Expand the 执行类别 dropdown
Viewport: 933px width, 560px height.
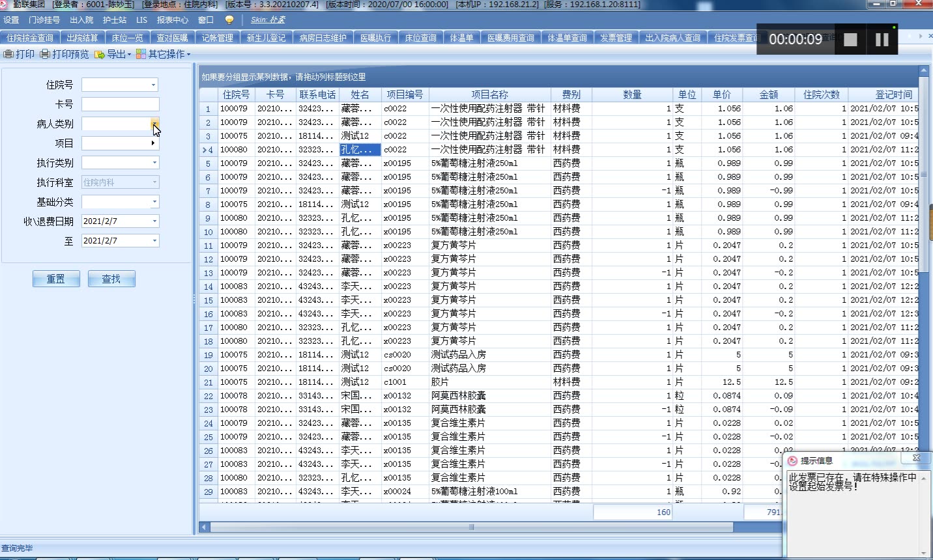[154, 163]
